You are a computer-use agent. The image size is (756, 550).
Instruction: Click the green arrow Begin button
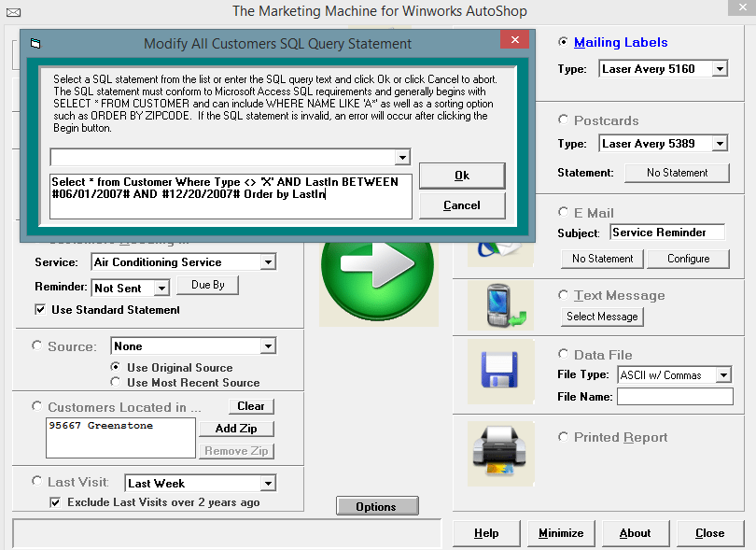tap(379, 273)
